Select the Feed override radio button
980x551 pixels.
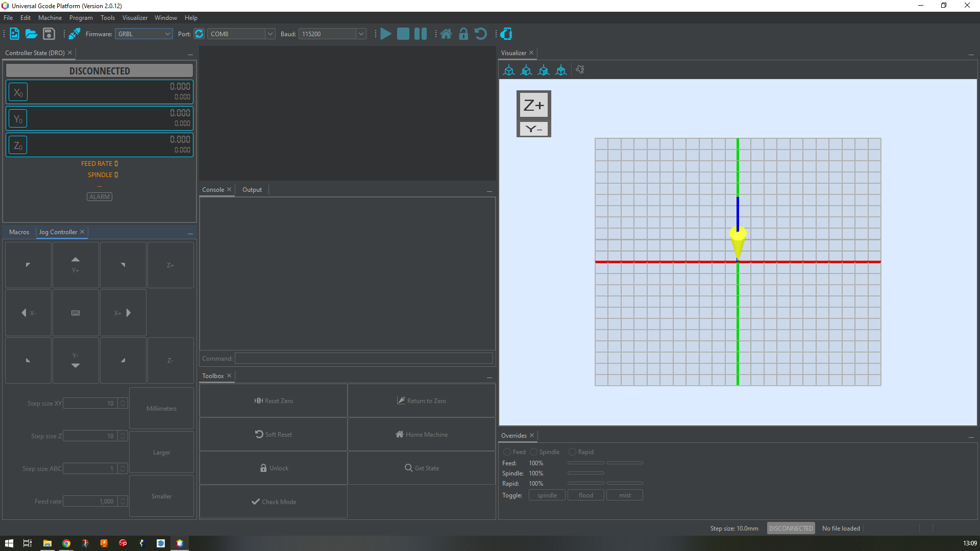point(507,452)
